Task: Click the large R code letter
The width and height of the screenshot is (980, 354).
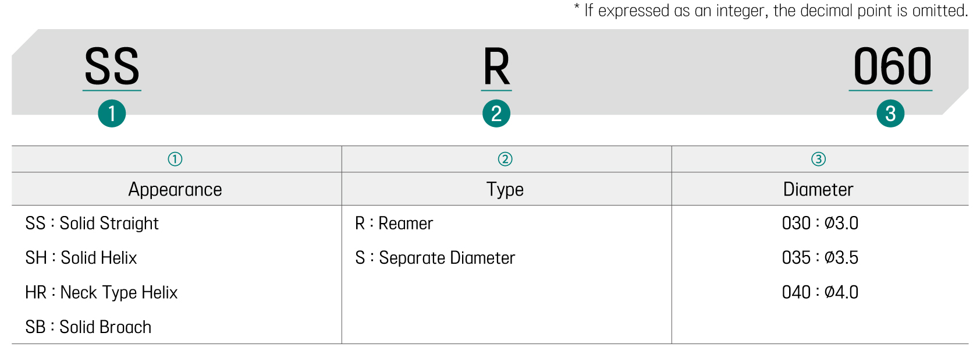Action: (496, 66)
